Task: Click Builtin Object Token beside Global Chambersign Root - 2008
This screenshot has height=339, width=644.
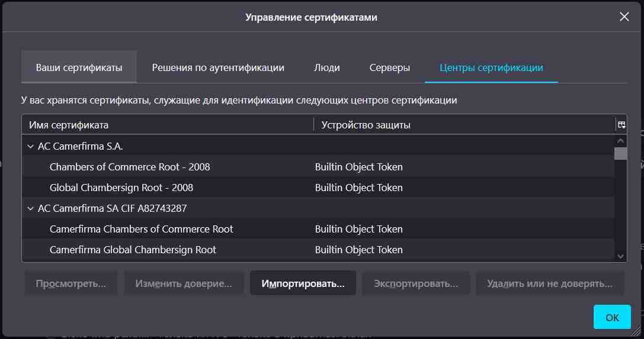Action: click(358, 188)
